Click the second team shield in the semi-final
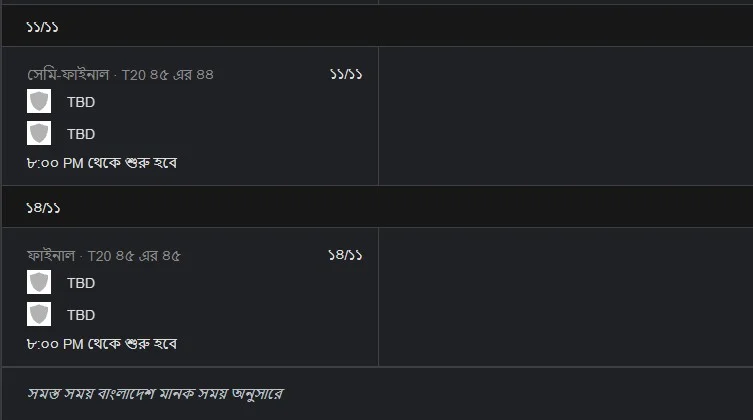The image size is (753, 420). pyautogui.click(x=39, y=134)
